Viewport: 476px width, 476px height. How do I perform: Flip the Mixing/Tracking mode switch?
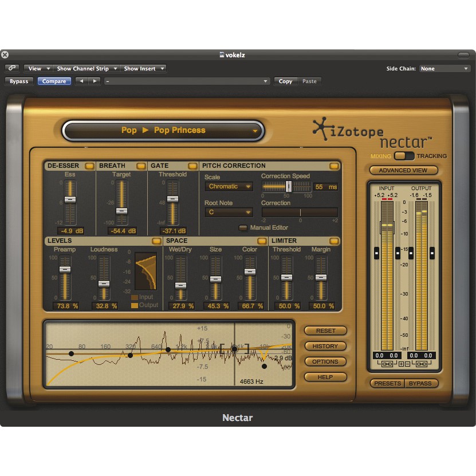404,156
